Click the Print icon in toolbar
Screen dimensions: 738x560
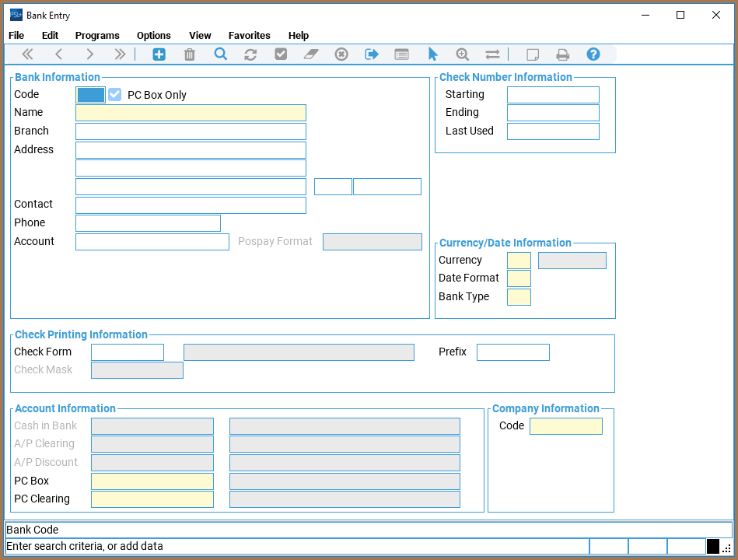563,54
